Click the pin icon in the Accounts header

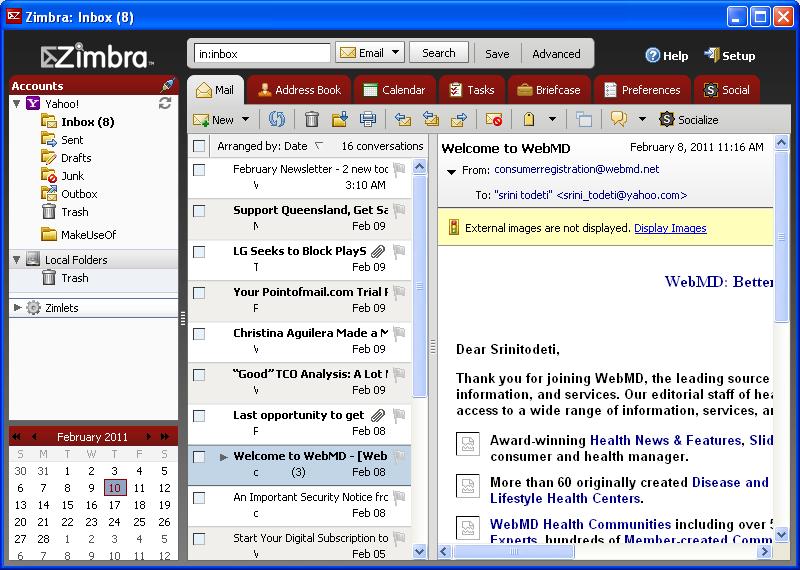click(168, 86)
